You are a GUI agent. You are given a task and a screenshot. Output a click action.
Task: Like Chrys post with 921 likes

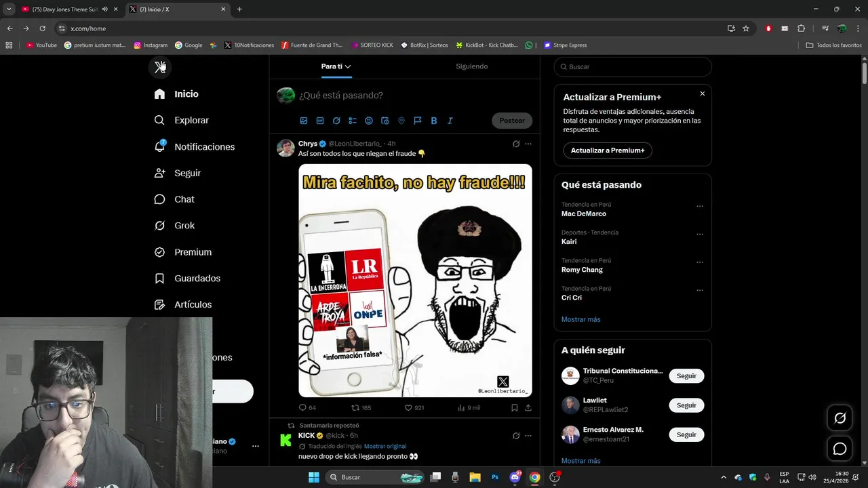click(x=414, y=408)
